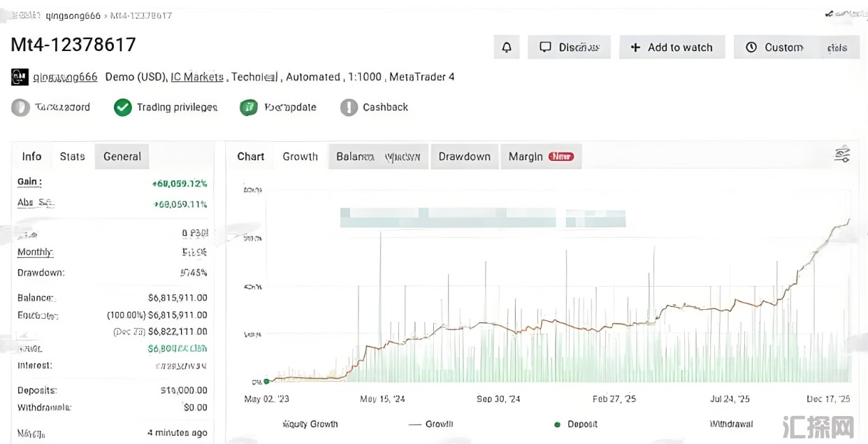Viewport: 868px width, 444px height.
Task: Switch to the General info tab
Action: 122,157
